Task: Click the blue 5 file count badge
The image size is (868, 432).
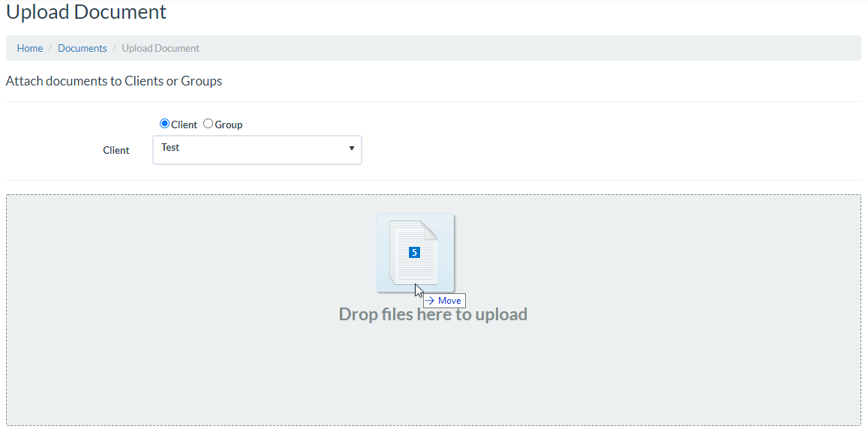Action: coord(414,253)
